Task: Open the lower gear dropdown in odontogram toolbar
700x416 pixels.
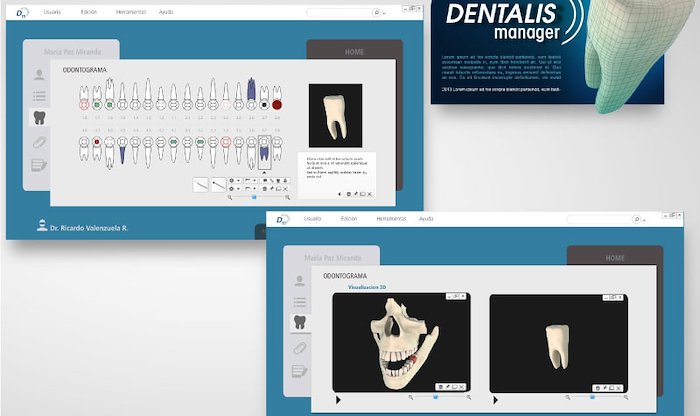Action: tap(234, 189)
